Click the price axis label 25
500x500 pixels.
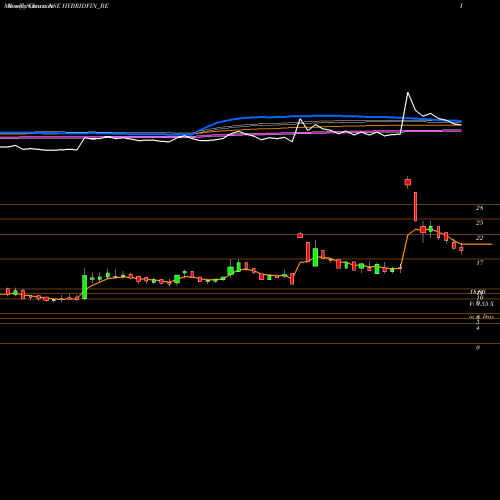pos(479,222)
